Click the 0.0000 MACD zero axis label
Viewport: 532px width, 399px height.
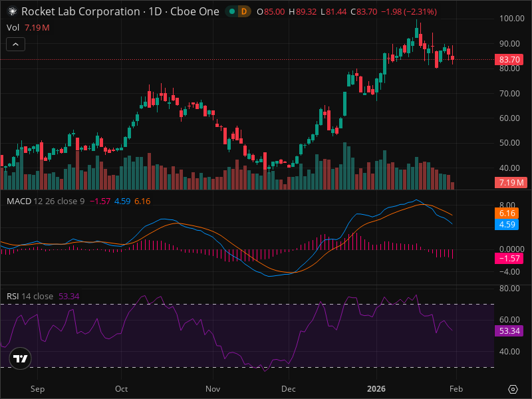pos(511,249)
